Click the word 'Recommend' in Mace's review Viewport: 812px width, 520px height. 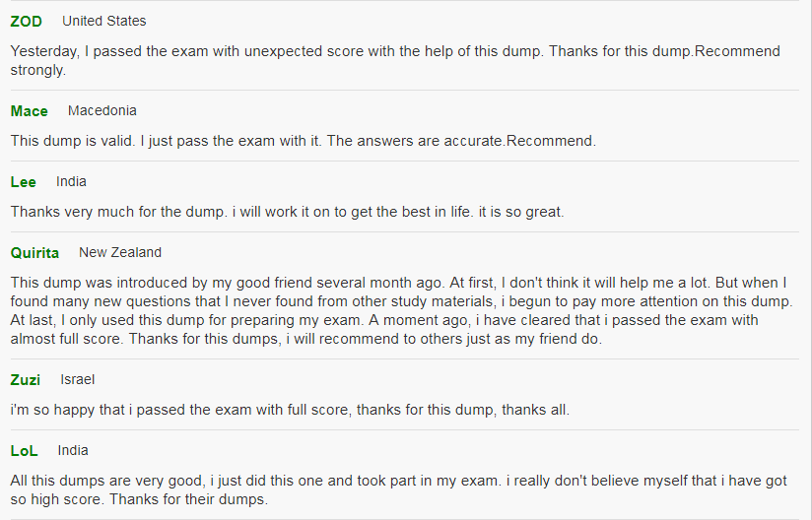tap(549, 141)
